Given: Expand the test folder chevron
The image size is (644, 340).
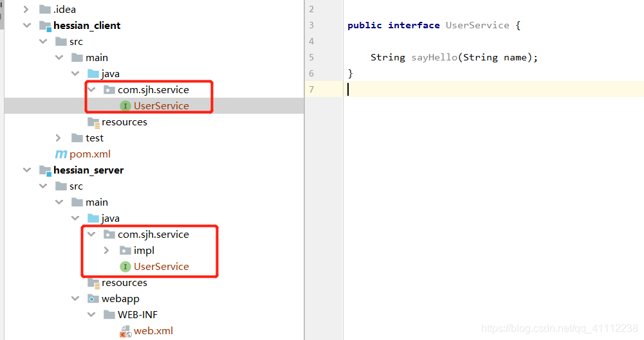Looking at the screenshot, I should [58, 138].
